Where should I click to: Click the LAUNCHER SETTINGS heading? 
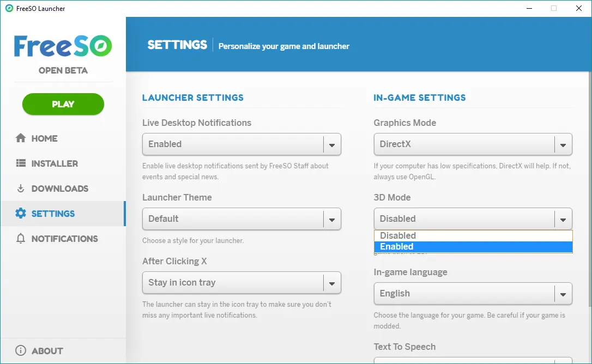193,98
